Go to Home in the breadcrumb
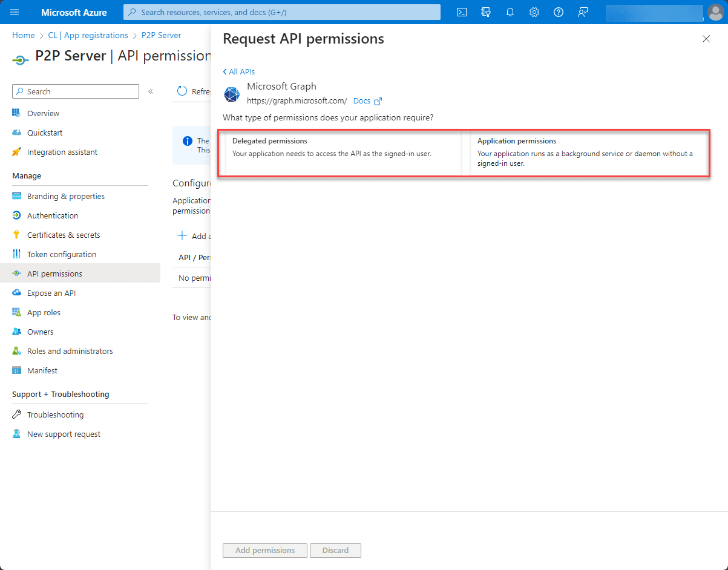The height and width of the screenshot is (570, 728). point(24,35)
